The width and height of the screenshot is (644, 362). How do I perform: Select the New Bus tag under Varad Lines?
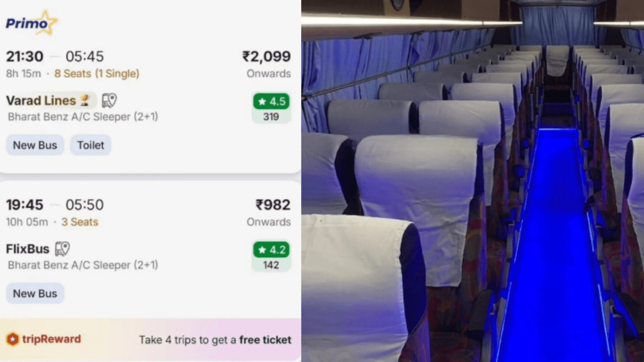pyautogui.click(x=35, y=145)
